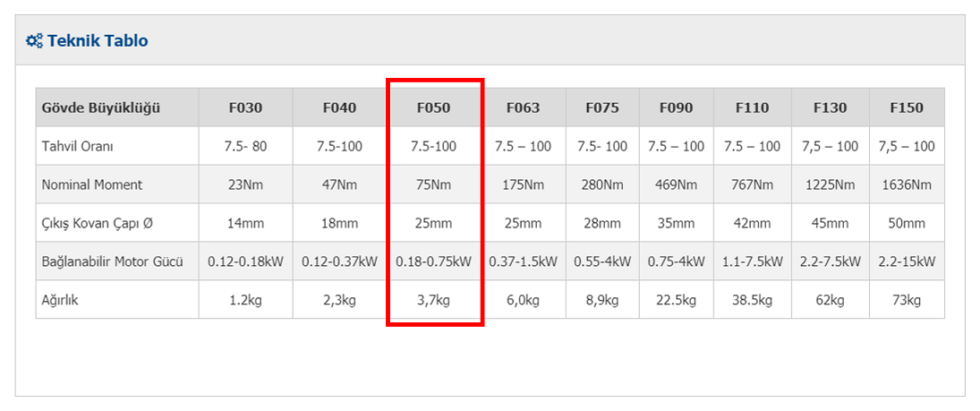The image size is (980, 411).
Task: Click the Nominal Moment row label
Action: tap(92, 185)
